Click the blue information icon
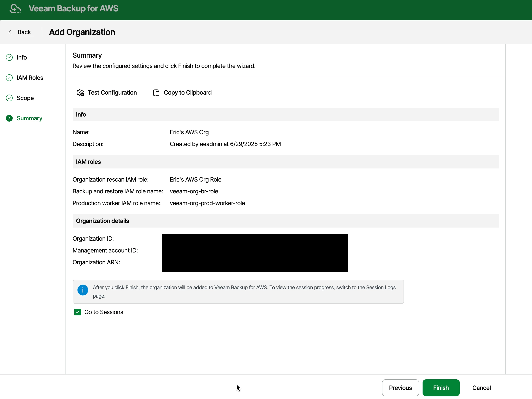 [x=83, y=290]
